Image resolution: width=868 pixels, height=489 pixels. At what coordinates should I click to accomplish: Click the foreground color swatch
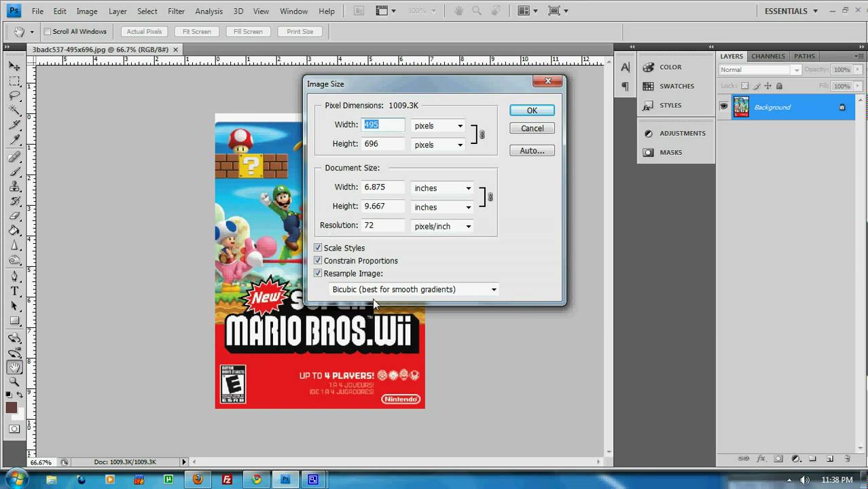(x=12, y=407)
